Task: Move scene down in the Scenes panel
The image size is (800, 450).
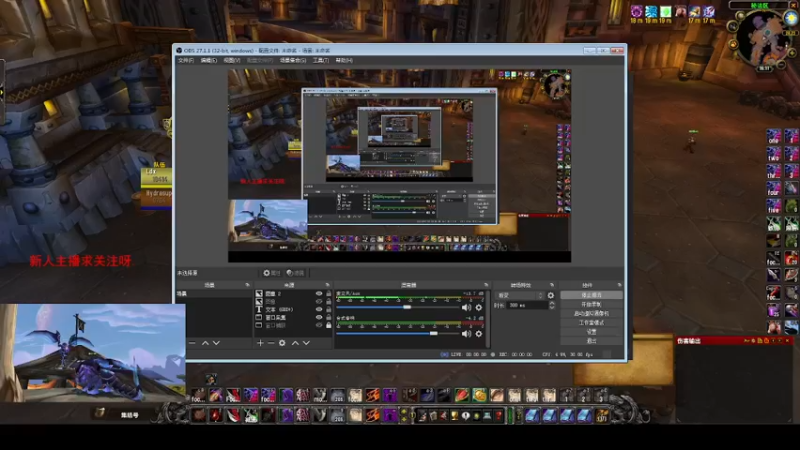Action: point(216,343)
